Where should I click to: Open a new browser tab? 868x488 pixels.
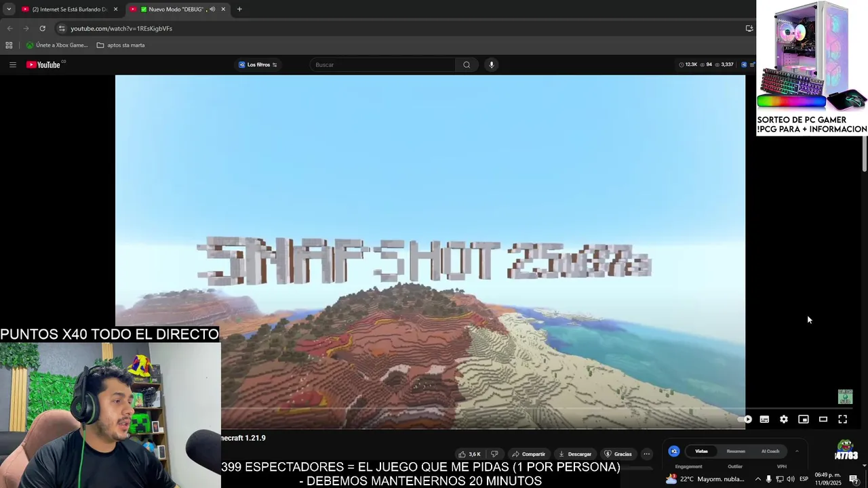[x=239, y=9]
